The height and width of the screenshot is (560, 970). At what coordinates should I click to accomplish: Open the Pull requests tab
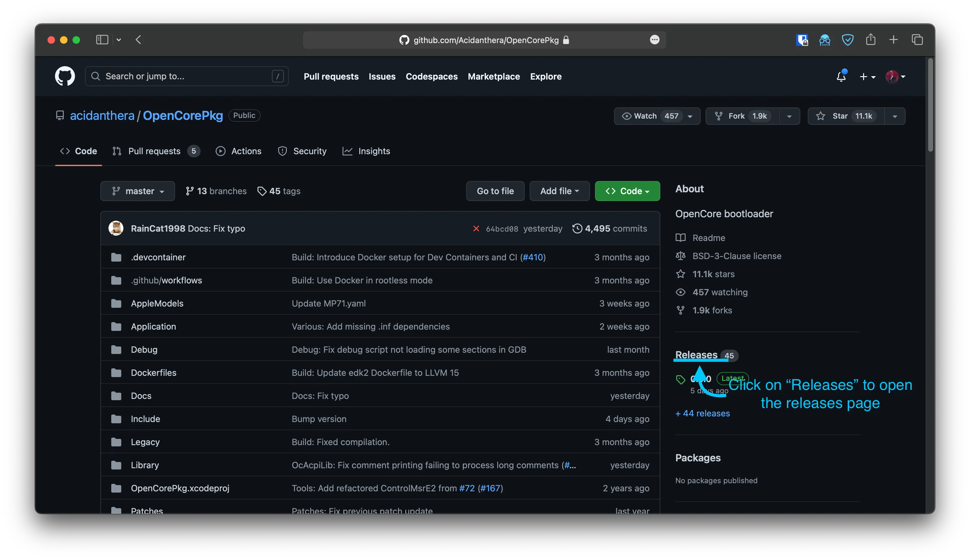(154, 151)
